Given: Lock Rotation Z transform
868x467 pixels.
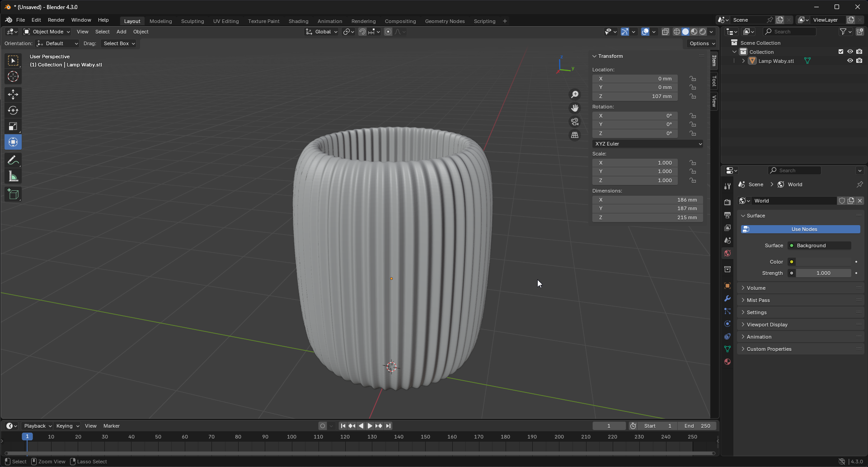Looking at the screenshot, I should click(x=693, y=133).
